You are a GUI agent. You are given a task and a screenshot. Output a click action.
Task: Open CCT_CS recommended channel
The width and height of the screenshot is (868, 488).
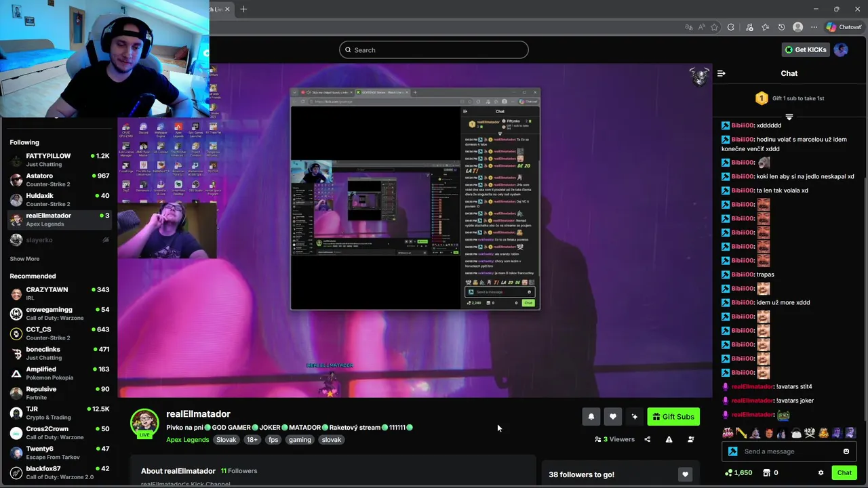[59, 333]
